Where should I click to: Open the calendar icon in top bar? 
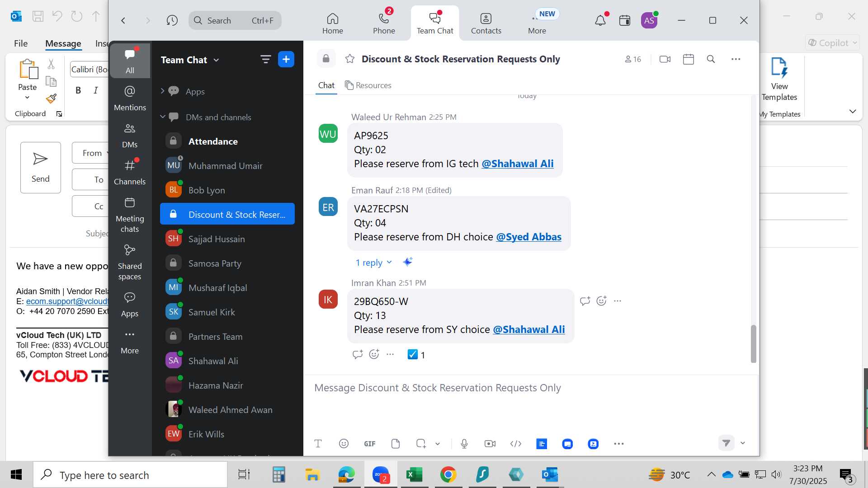[x=625, y=20]
